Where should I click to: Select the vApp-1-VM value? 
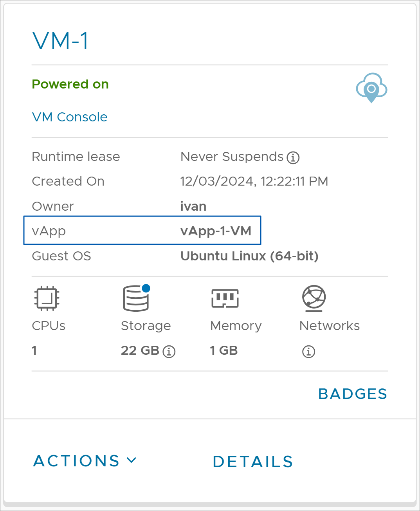[x=216, y=231]
